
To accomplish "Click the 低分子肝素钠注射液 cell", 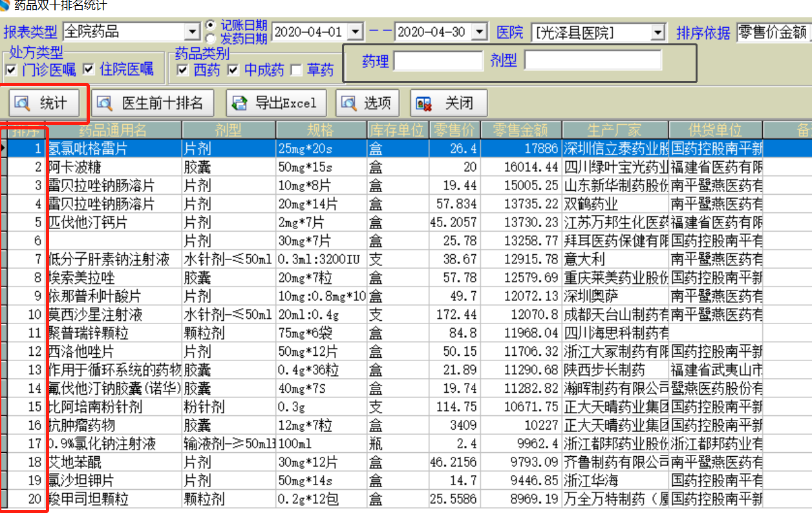I will coord(114,259).
